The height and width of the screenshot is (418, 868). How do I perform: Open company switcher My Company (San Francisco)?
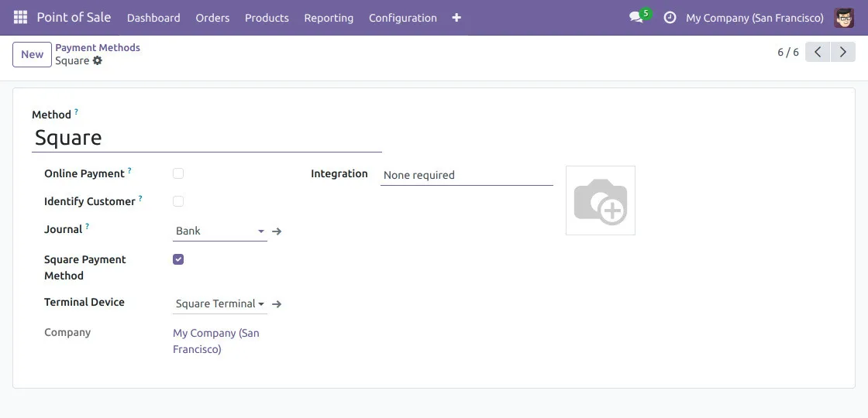[755, 18]
